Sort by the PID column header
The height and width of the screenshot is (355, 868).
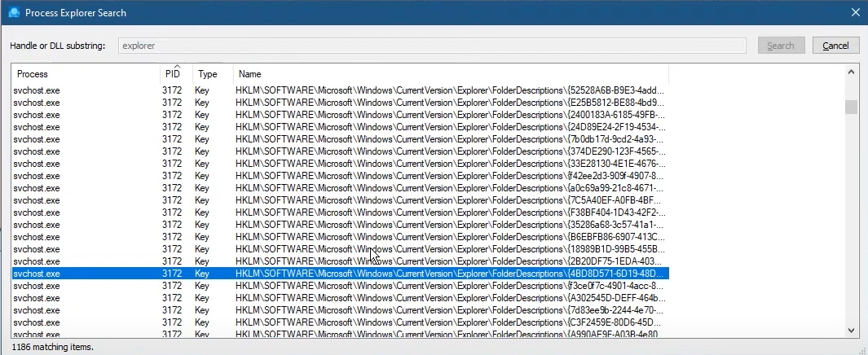176,73
